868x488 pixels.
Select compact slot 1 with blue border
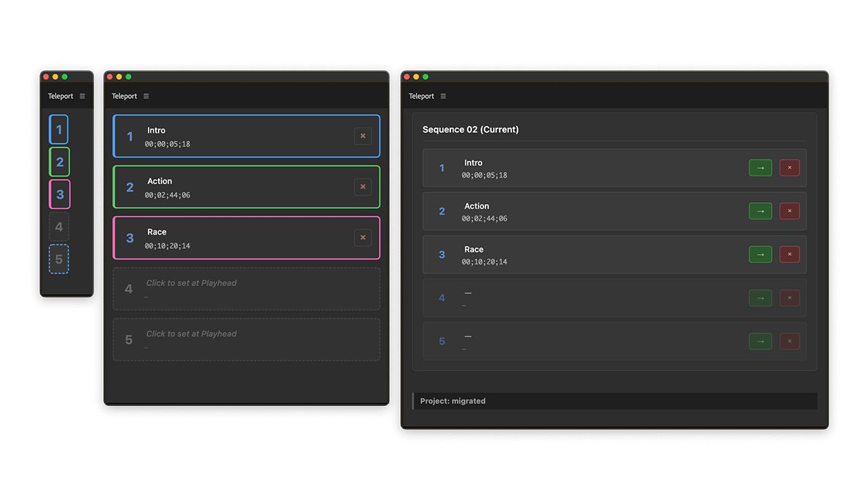tap(59, 129)
